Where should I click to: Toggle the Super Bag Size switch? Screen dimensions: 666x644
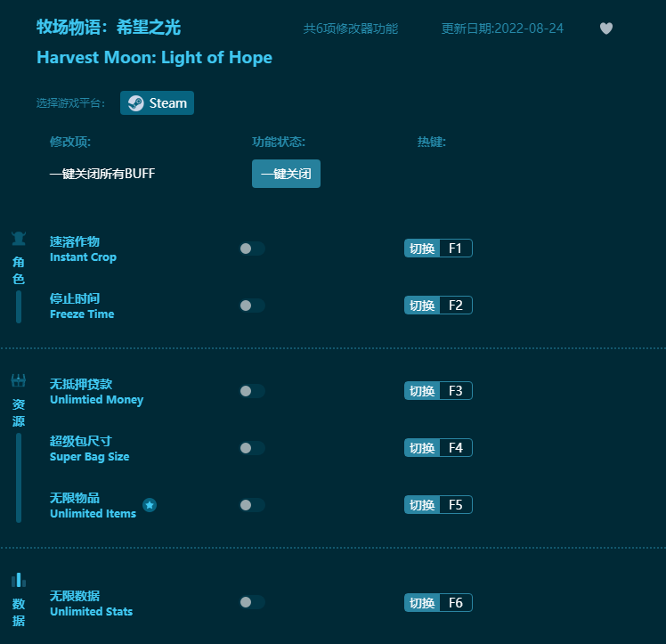pos(252,448)
